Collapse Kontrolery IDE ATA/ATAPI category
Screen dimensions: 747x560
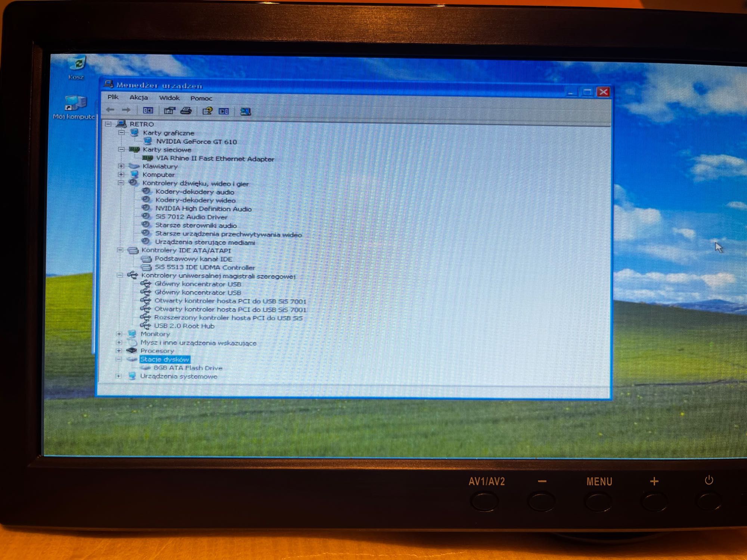[x=120, y=250]
